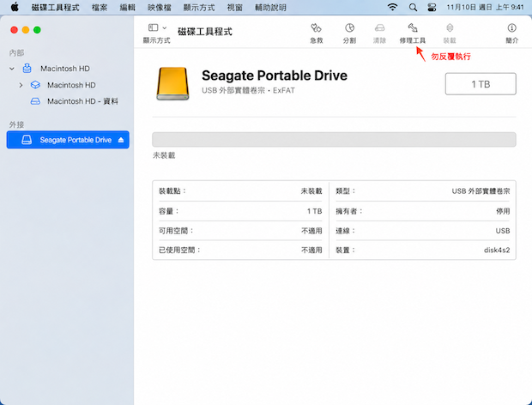Open the 編輯 menu
This screenshot has height=405, width=532.
(127, 7)
